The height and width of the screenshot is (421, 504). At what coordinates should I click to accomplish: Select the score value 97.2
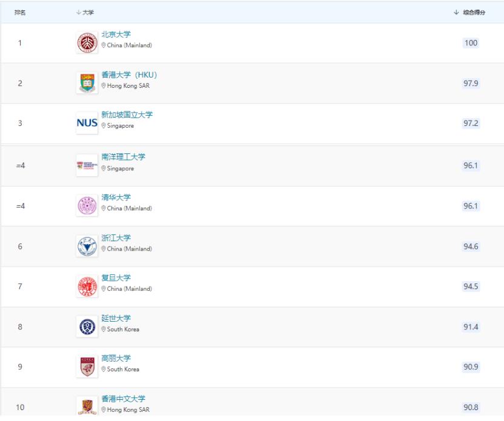471,123
